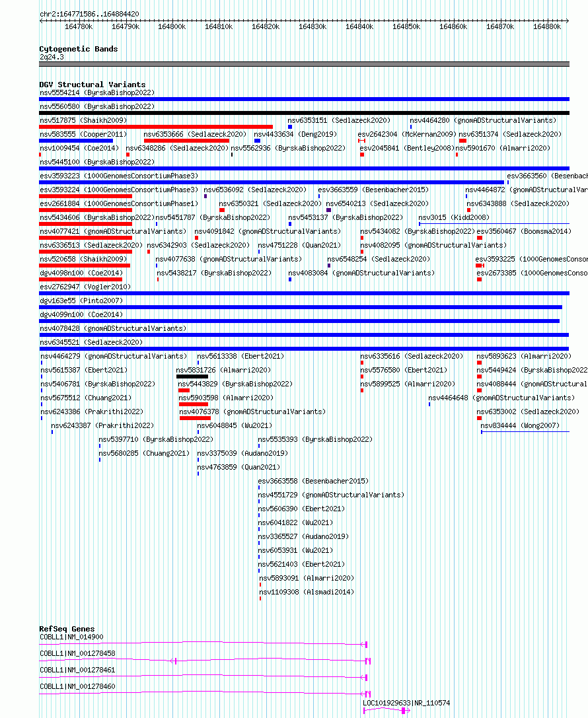This screenshot has width=588, height=718.
Task: Open esv3560467 (Boomsma2014) variant
Action: click(x=524, y=231)
